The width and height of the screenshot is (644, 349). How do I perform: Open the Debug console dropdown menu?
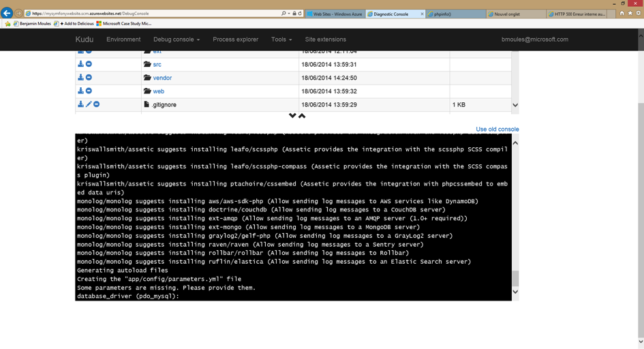177,40
